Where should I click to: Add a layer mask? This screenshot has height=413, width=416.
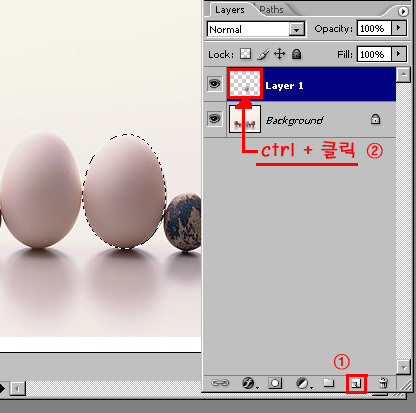275,383
